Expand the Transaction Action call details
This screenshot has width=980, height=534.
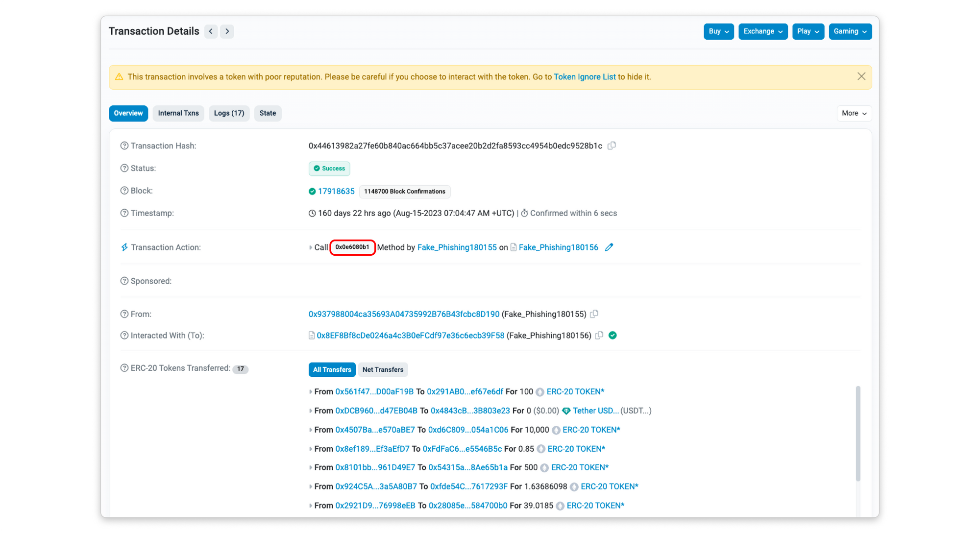tap(311, 247)
